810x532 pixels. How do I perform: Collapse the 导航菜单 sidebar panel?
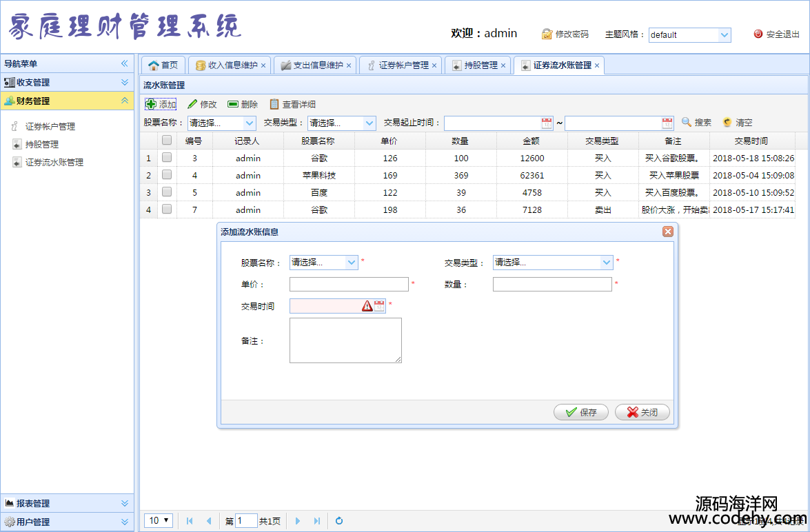(x=125, y=63)
